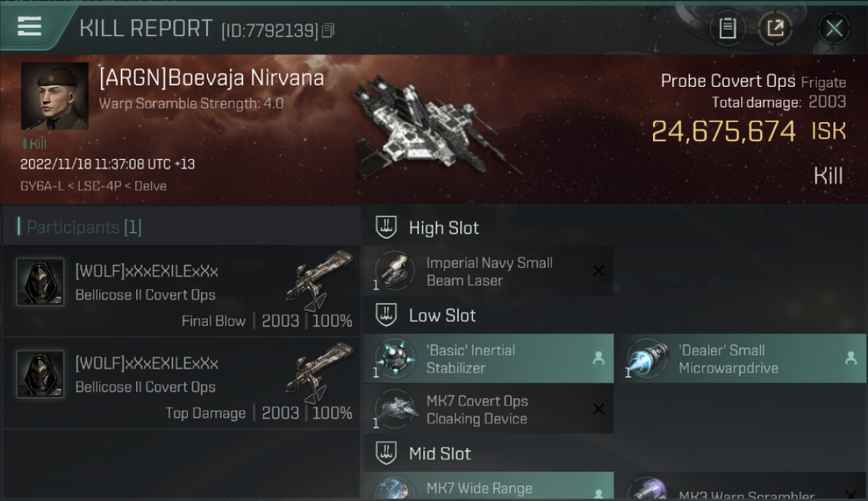The image size is (868, 501).
Task: Select the MK7 Covert Ops Cloaking Device
Action: 488,409
